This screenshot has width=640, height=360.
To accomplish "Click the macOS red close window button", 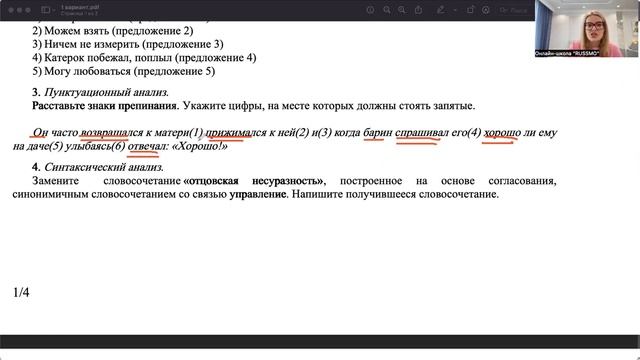I will (11, 10).
